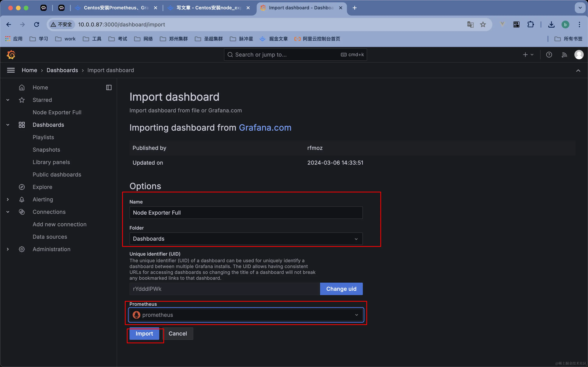Follow the Grafana.com link
The width and height of the screenshot is (588, 367).
point(265,128)
